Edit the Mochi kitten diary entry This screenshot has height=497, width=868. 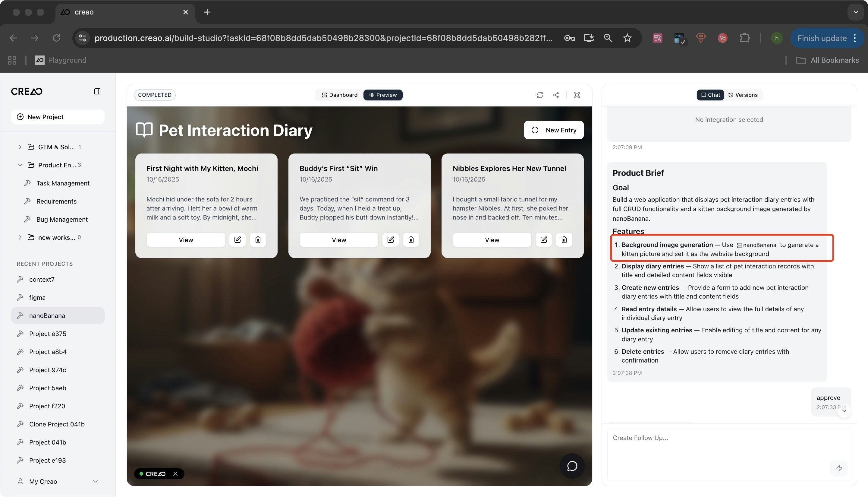(237, 240)
